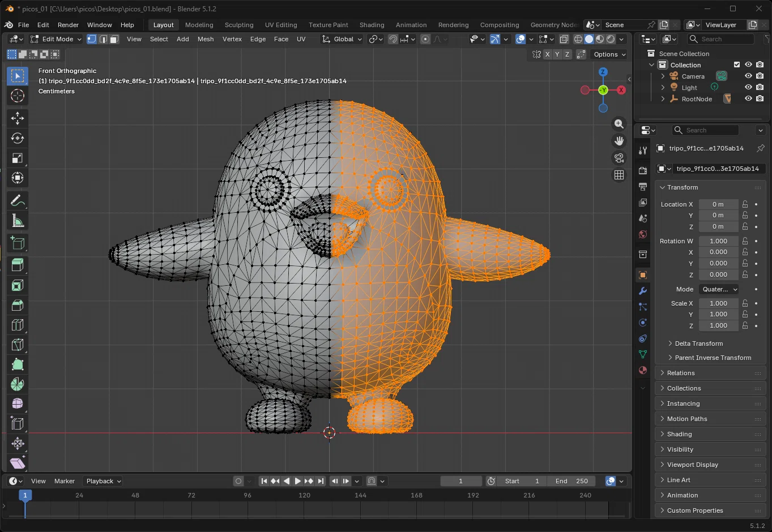Open the Options dropdown in viewport
Viewport: 772px width, 532px height.
(609, 54)
